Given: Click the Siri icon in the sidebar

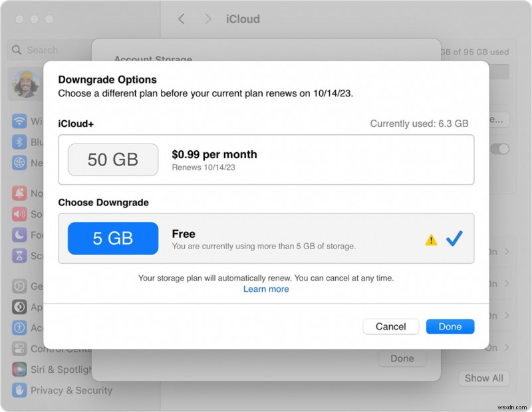Looking at the screenshot, I should (19, 369).
